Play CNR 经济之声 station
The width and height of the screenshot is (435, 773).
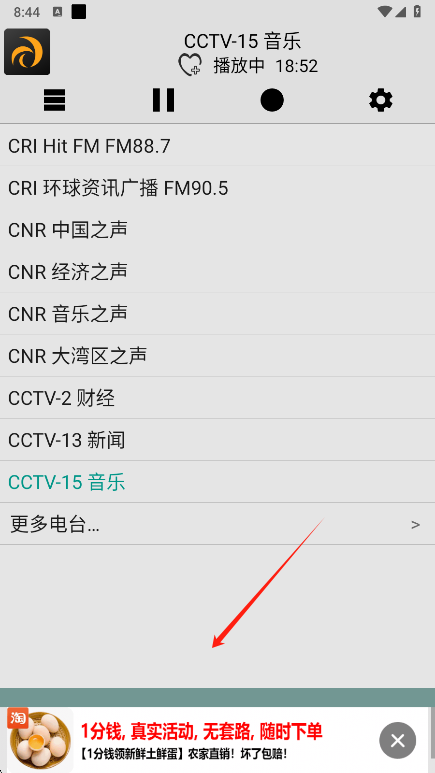point(218,271)
